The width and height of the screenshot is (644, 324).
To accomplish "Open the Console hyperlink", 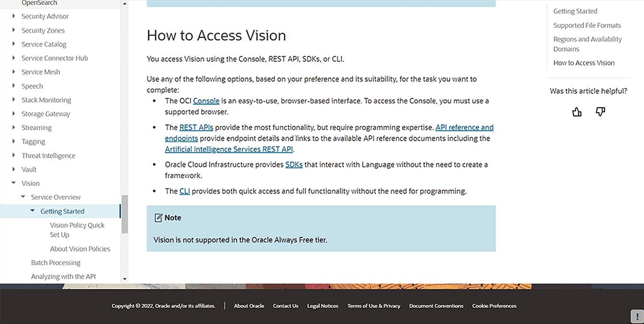I will 206,101.
